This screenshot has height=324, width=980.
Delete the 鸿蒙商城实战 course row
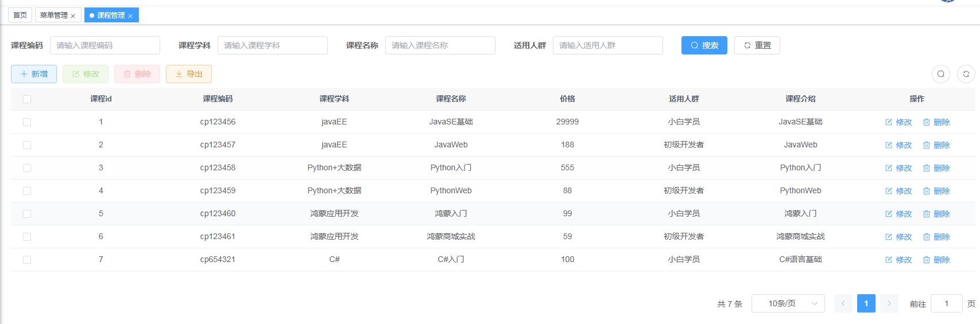(x=936, y=237)
